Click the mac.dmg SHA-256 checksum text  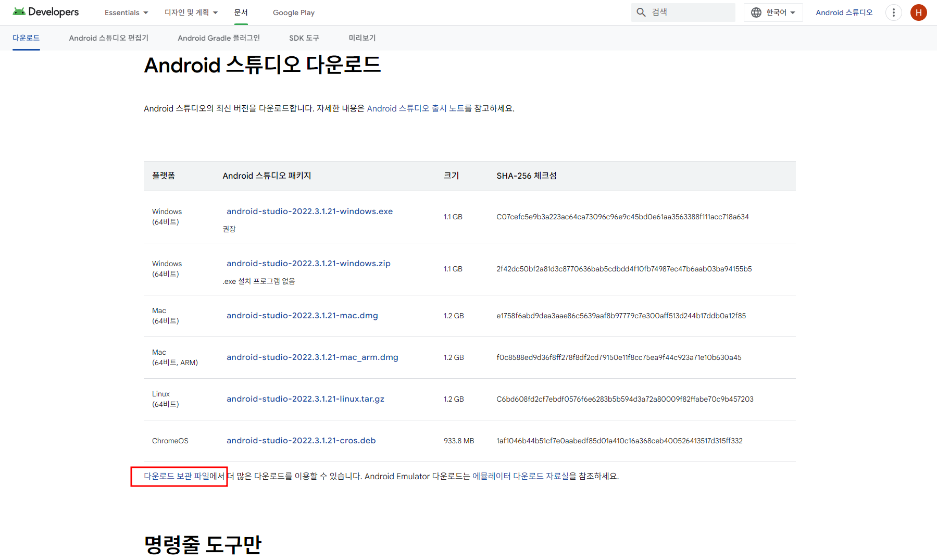click(x=621, y=316)
